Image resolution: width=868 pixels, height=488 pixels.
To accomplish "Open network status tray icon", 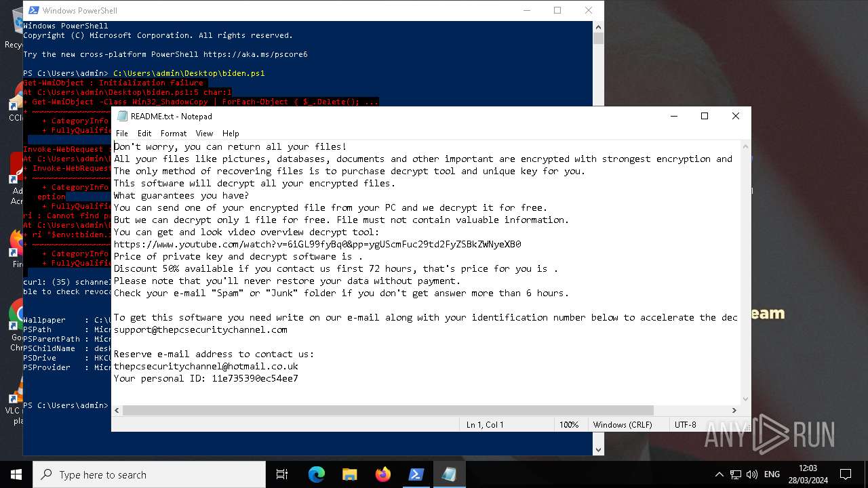I will click(x=735, y=474).
